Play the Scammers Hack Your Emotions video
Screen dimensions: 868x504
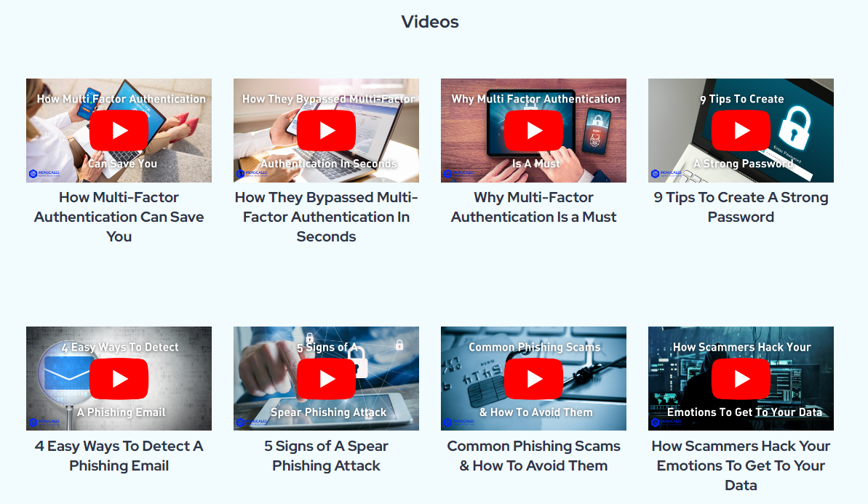(x=741, y=379)
